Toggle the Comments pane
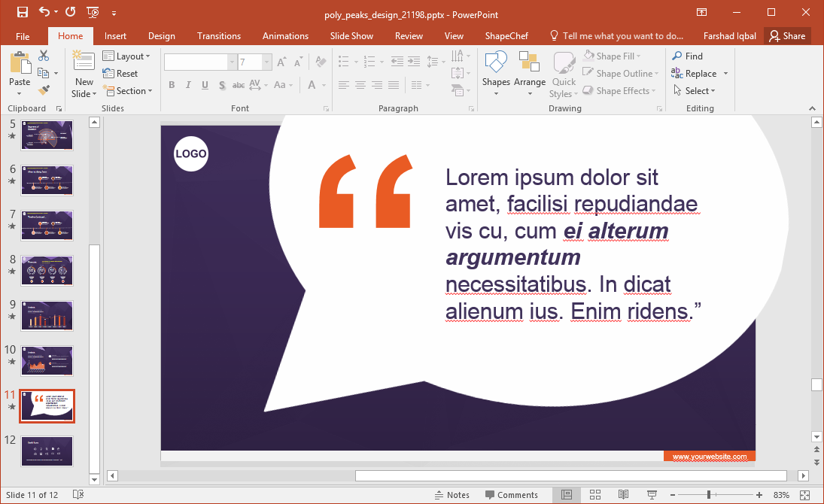This screenshot has width=824, height=504. tap(512, 495)
